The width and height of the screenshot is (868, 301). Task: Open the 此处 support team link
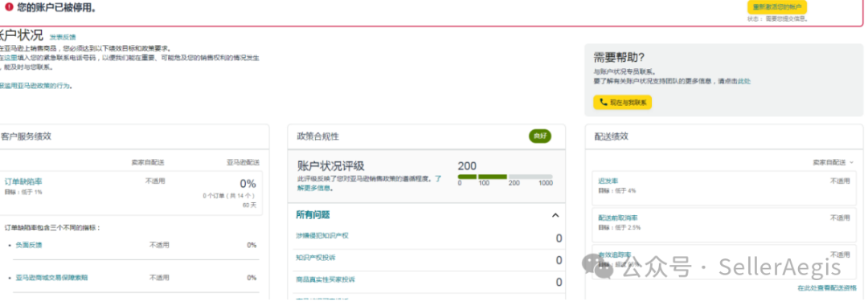point(744,81)
